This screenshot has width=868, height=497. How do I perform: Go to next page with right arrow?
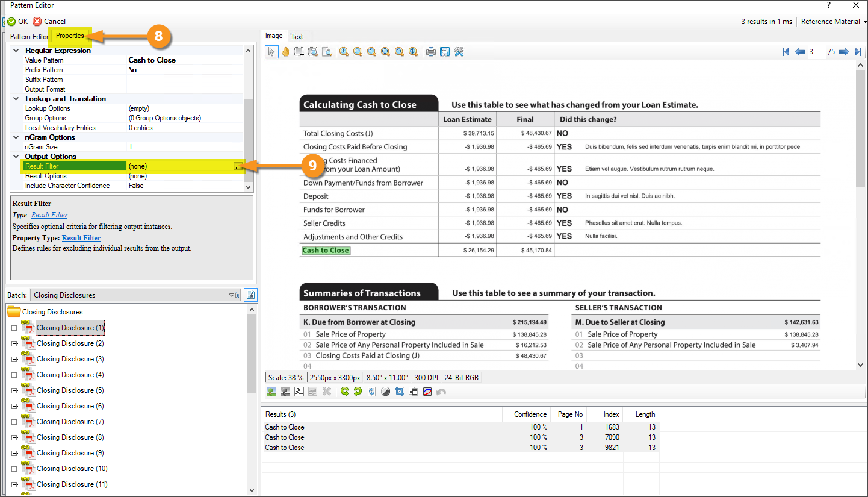[844, 52]
